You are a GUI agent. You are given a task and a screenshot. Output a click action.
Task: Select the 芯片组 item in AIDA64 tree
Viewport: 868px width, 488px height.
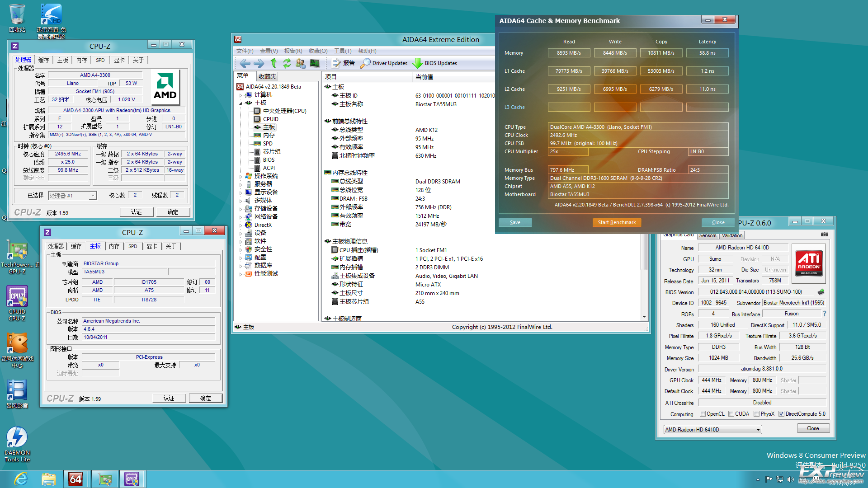(x=272, y=152)
